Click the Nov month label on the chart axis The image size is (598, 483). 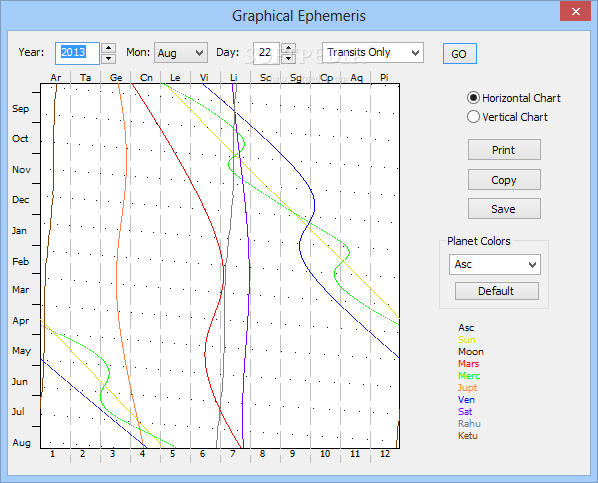point(21,169)
